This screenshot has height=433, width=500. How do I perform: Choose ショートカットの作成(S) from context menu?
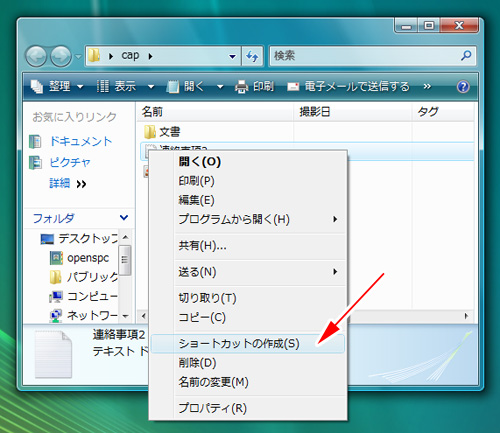tap(247, 344)
